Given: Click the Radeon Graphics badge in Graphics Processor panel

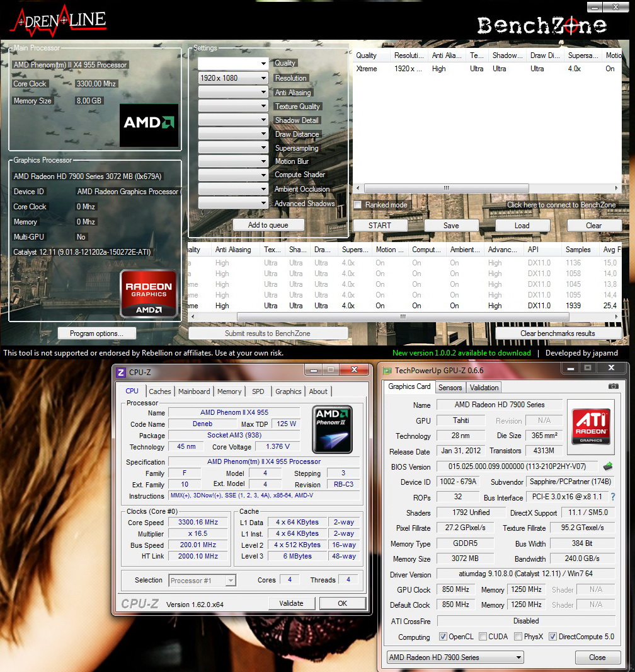Looking at the screenshot, I should click(149, 294).
